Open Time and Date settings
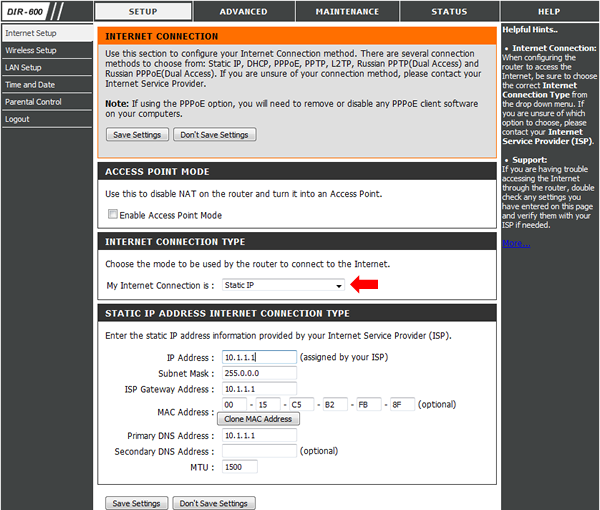 47,85
